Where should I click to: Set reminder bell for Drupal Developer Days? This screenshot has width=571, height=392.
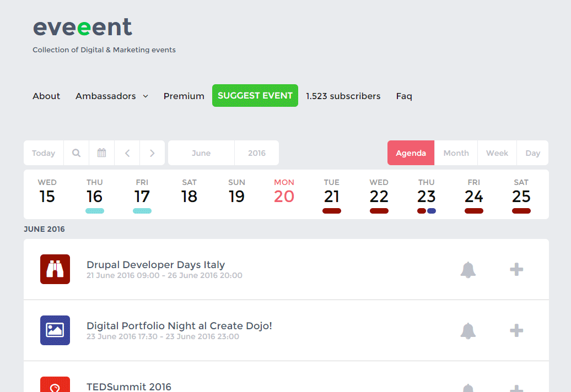click(x=468, y=269)
